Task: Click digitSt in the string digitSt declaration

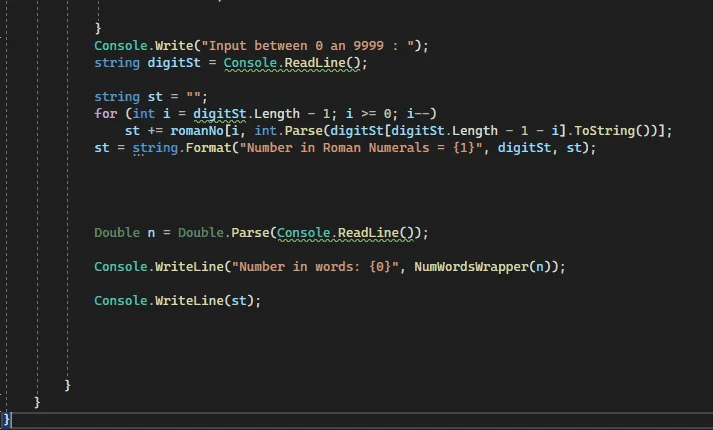Action: coord(174,63)
